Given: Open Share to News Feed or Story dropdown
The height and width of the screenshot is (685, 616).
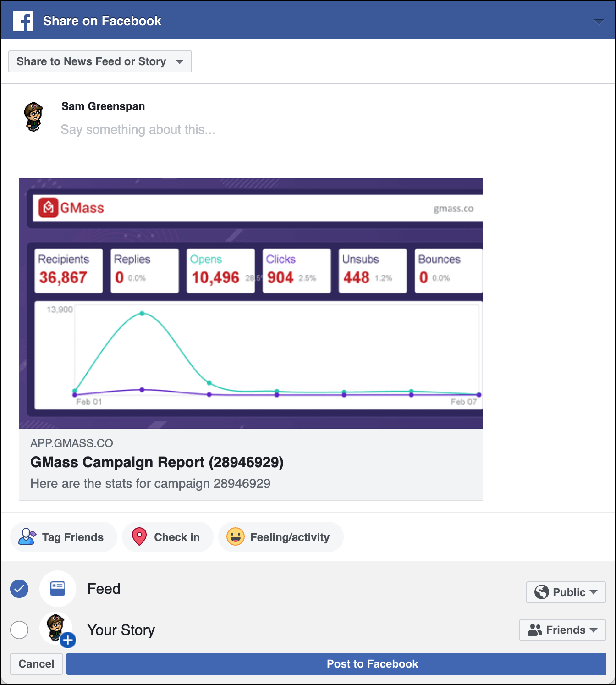Looking at the screenshot, I should [100, 61].
